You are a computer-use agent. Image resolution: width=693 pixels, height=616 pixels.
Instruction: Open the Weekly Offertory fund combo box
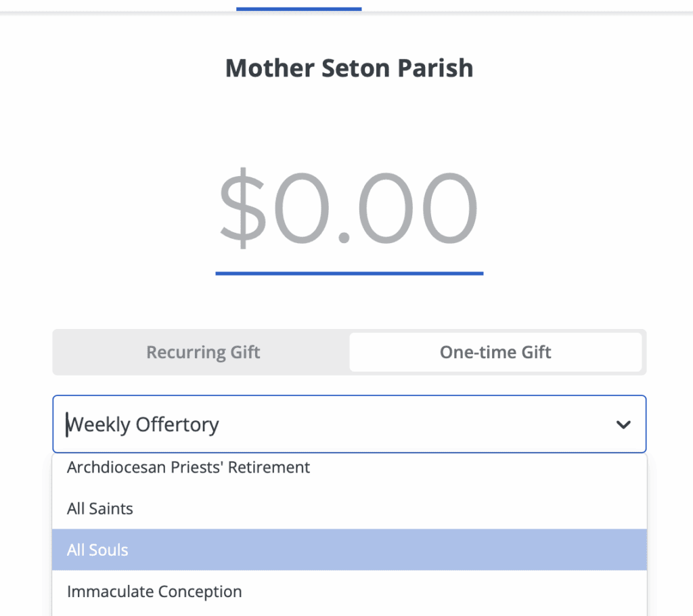pos(338,424)
